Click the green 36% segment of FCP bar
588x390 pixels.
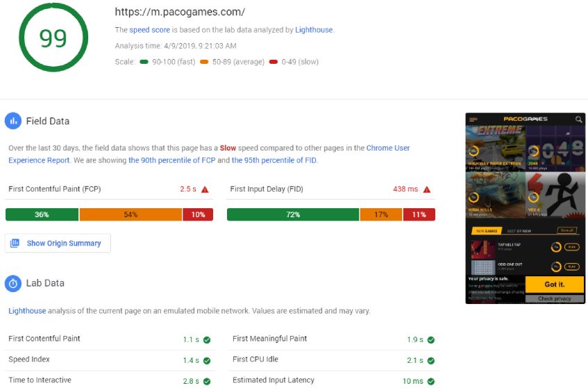[42, 214]
